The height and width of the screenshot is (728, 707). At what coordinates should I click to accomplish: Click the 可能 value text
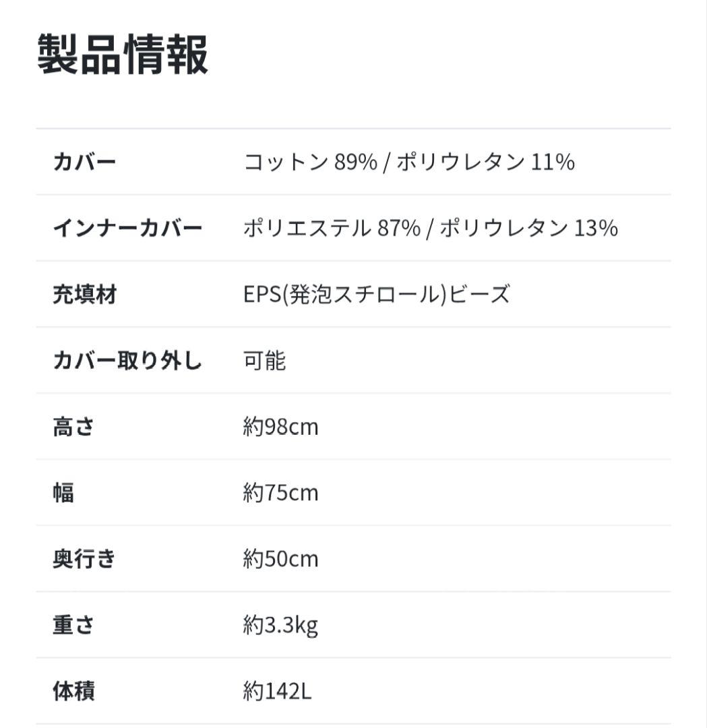[x=264, y=361]
